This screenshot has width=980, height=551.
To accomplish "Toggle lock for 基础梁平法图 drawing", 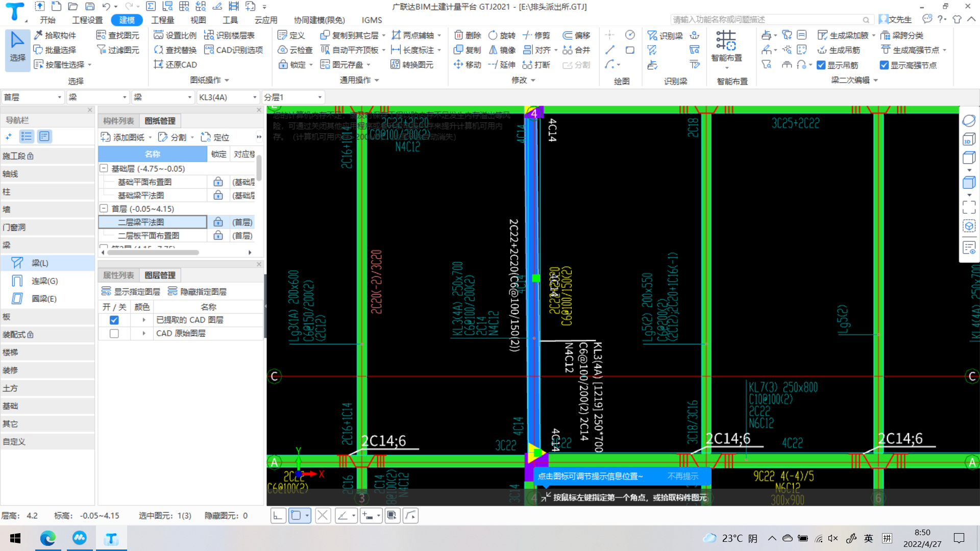I will [x=218, y=195].
